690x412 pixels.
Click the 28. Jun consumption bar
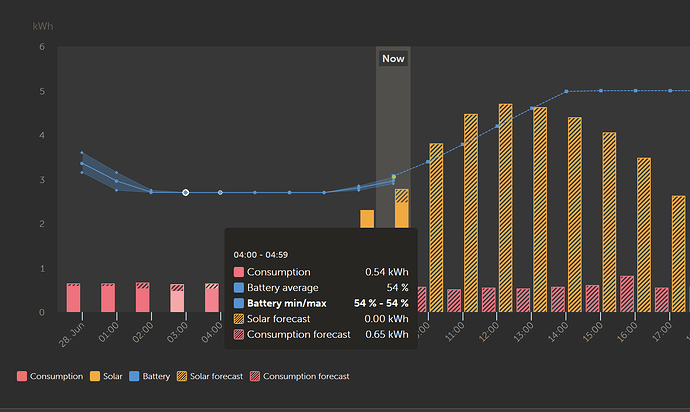tap(73, 298)
